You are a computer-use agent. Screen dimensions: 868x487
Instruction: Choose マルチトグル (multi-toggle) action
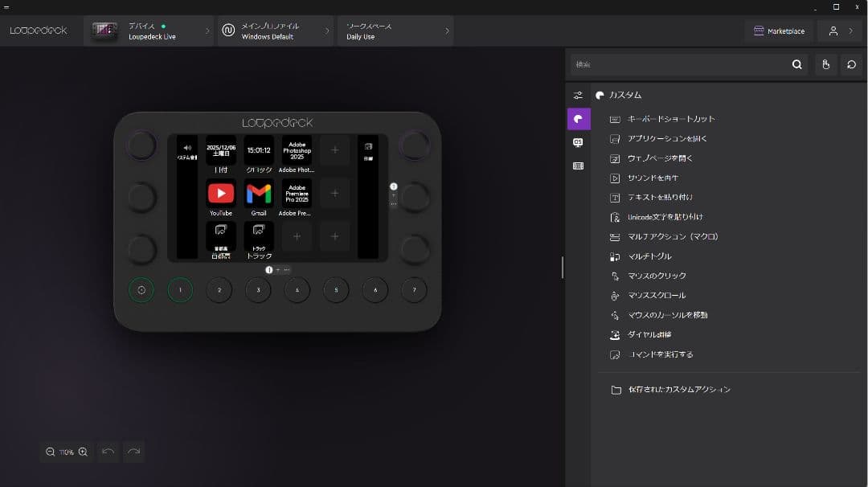point(649,256)
